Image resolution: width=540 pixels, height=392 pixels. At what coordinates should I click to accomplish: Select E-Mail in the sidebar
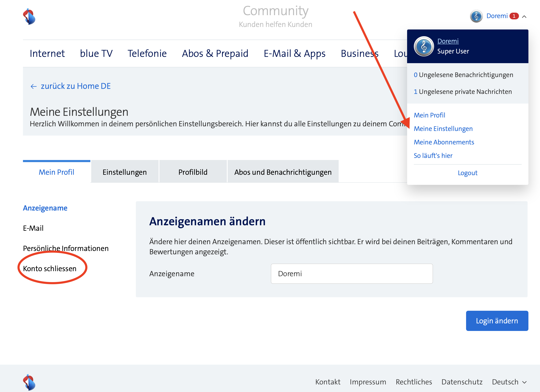pos(33,228)
